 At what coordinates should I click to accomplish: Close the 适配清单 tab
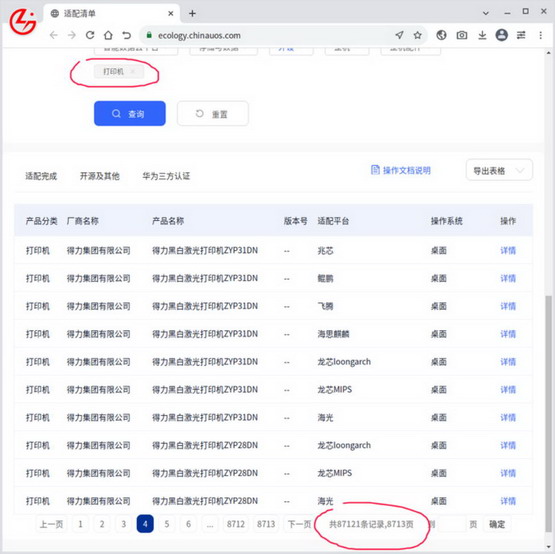[x=171, y=13]
